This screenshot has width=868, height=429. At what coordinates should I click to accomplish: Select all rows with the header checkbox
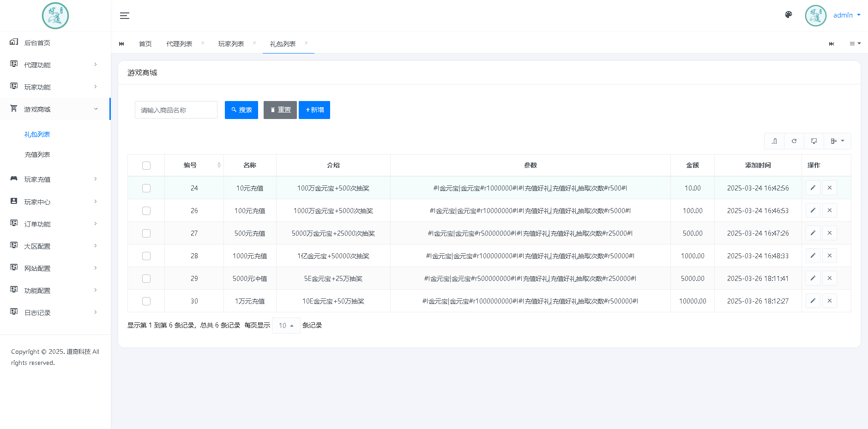tap(146, 166)
